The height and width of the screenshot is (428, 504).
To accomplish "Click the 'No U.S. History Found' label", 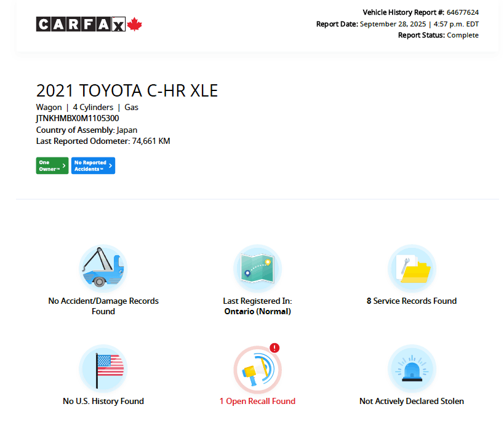I will point(103,401).
